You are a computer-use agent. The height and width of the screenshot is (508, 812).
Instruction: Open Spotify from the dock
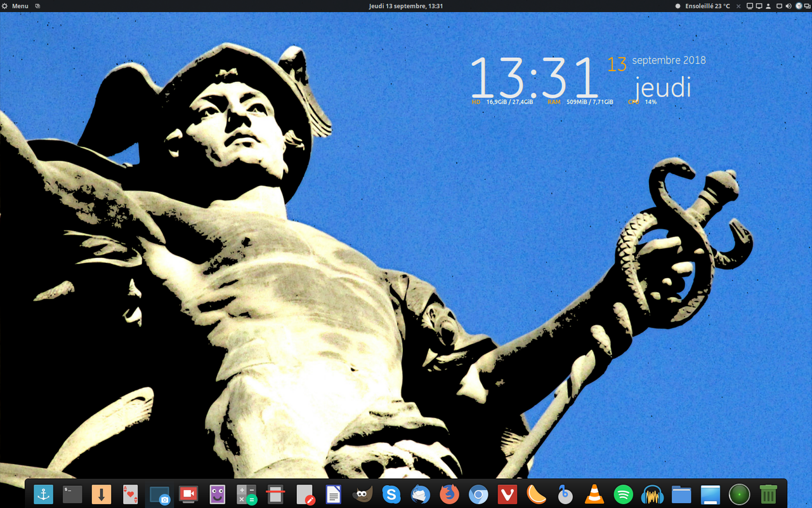click(624, 494)
